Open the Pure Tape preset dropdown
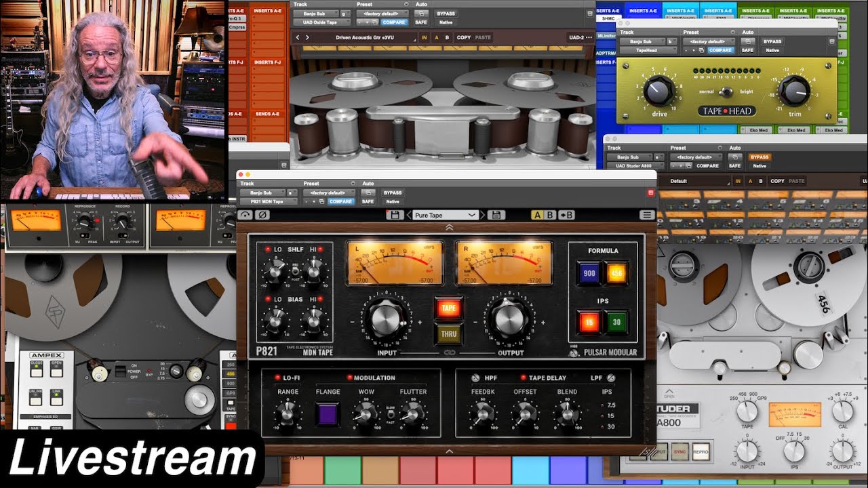 point(446,215)
